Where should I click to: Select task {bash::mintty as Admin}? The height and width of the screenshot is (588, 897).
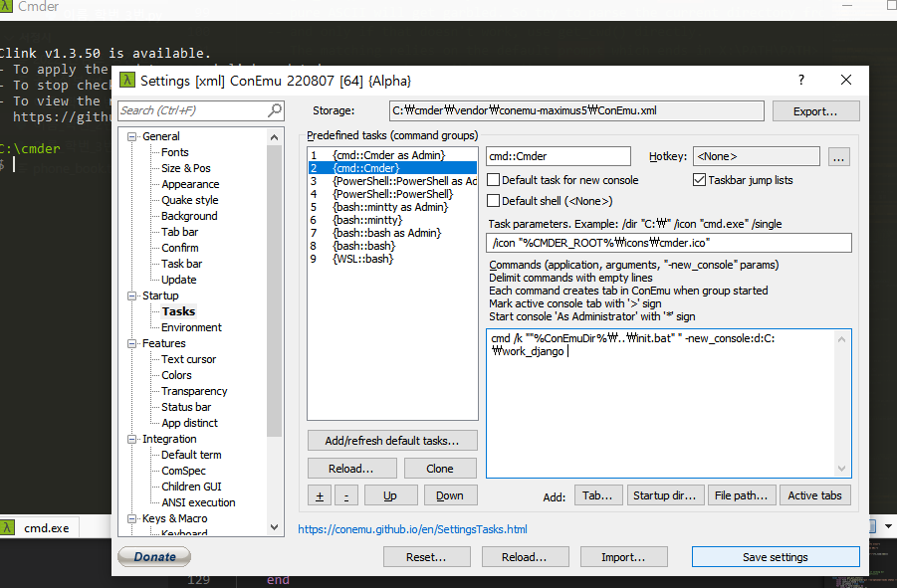click(x=392, y=207)
